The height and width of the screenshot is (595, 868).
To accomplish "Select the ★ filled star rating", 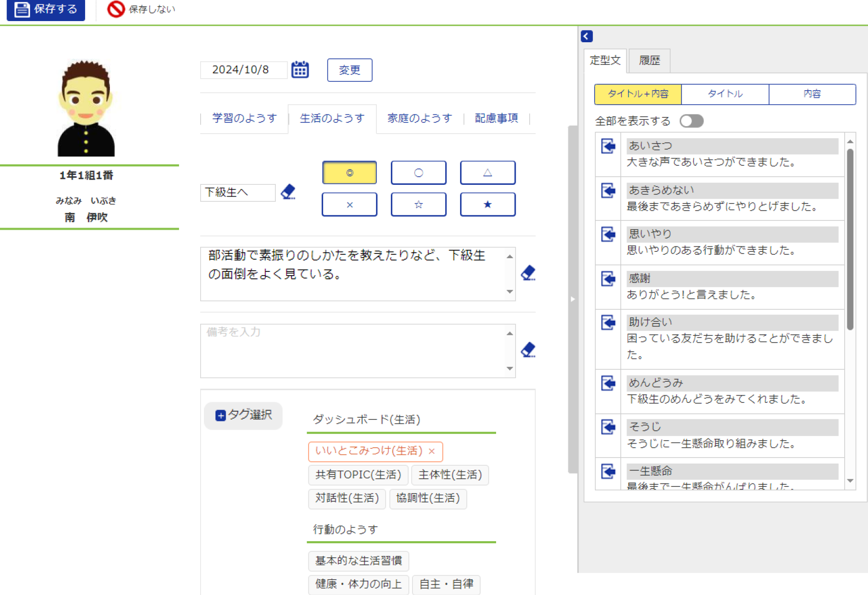I will point(487,204).
